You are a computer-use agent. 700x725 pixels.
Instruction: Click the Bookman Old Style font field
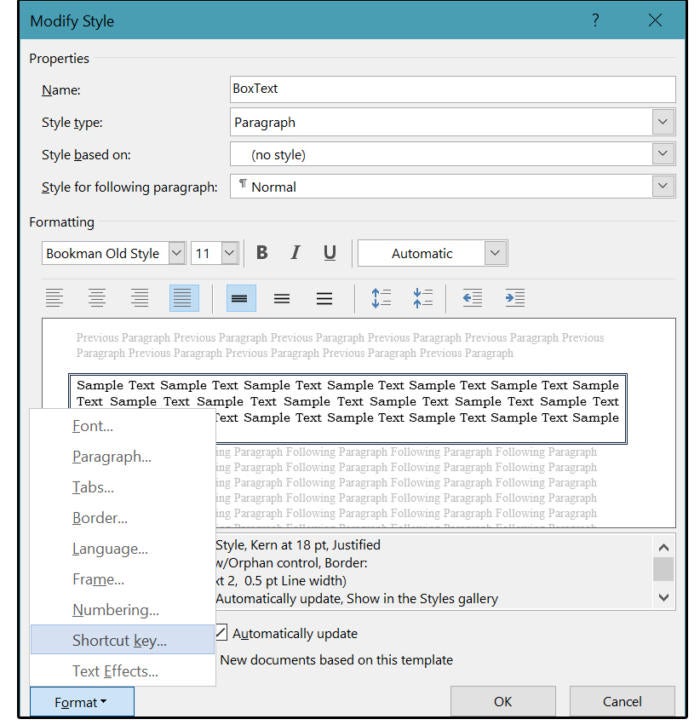(x=105, y=253)
